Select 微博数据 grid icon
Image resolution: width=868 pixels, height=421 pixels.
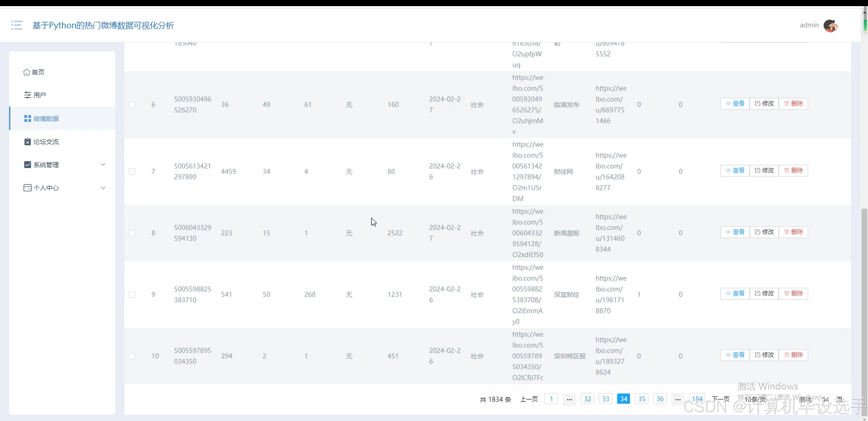(x=27, y=119)
